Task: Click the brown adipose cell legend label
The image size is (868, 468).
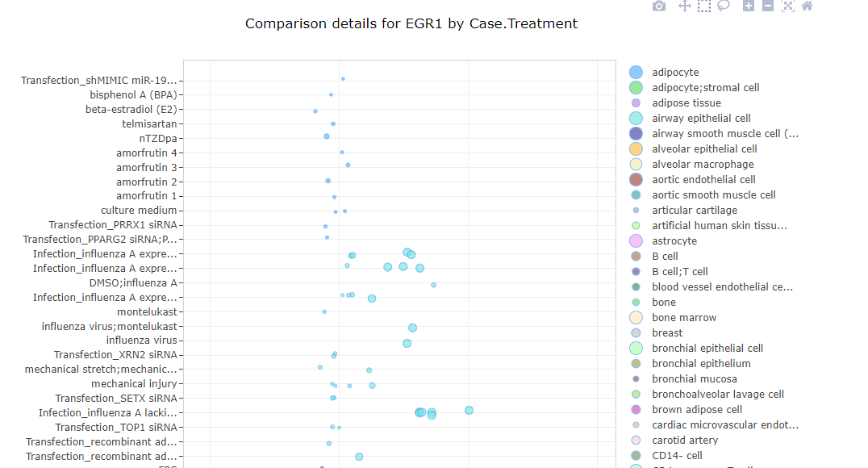Action: (697, 410)
